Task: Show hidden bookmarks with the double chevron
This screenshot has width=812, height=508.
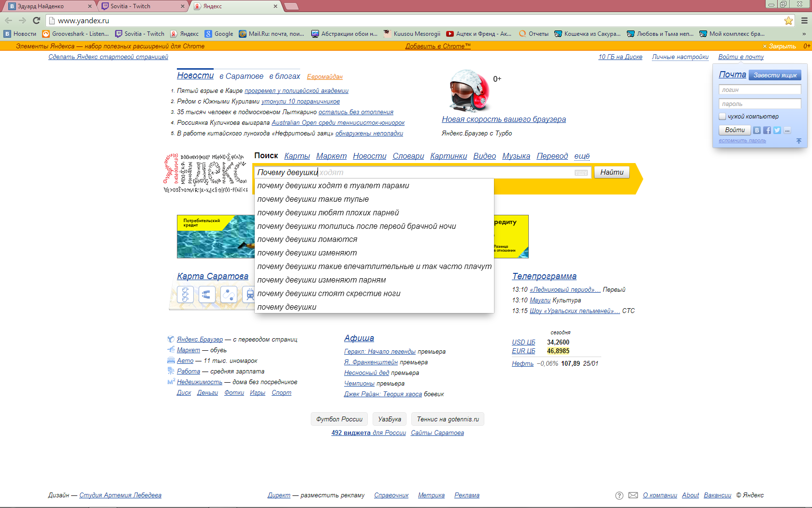Action: pos(804,34)
